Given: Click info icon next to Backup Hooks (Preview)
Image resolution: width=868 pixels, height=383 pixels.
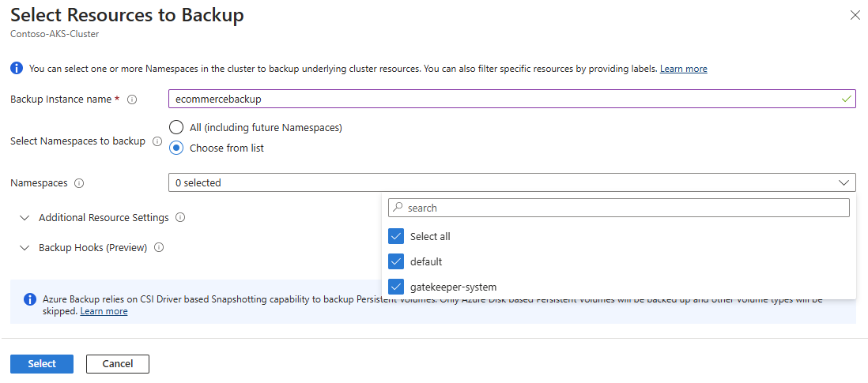Looking at the screenshot, I should [x=159, y=247].
